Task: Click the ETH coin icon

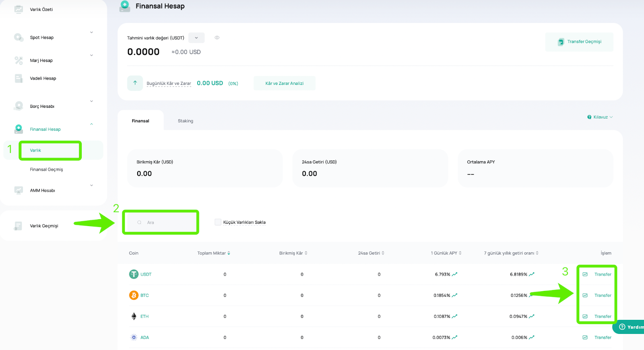Action: [134, 316]
